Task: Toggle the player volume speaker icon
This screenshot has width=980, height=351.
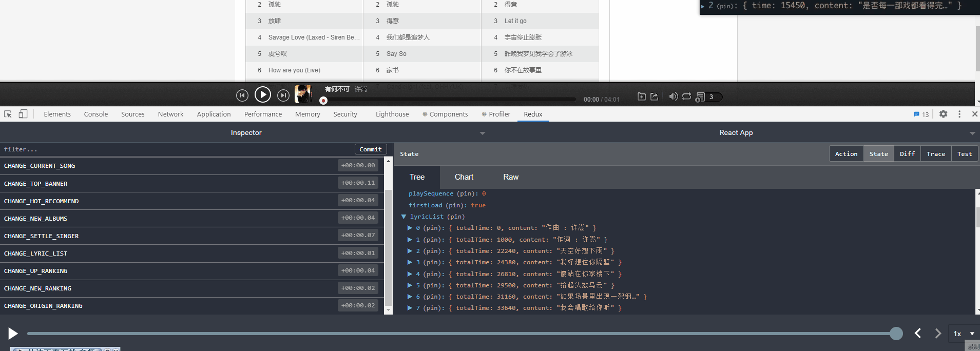Action: pyautogui.click(x=674, y=96)
